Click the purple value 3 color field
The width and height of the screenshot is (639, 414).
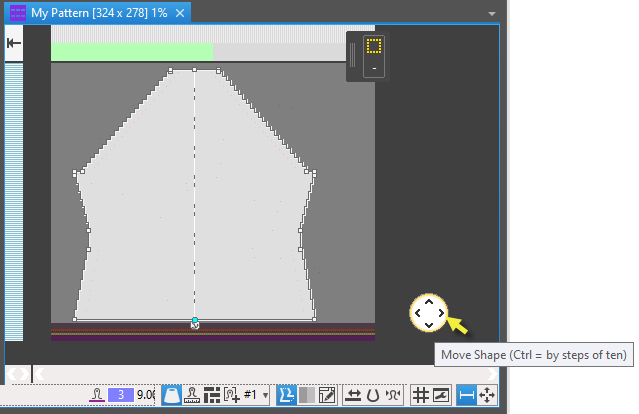pyautogui.click(x=120, y=395)
